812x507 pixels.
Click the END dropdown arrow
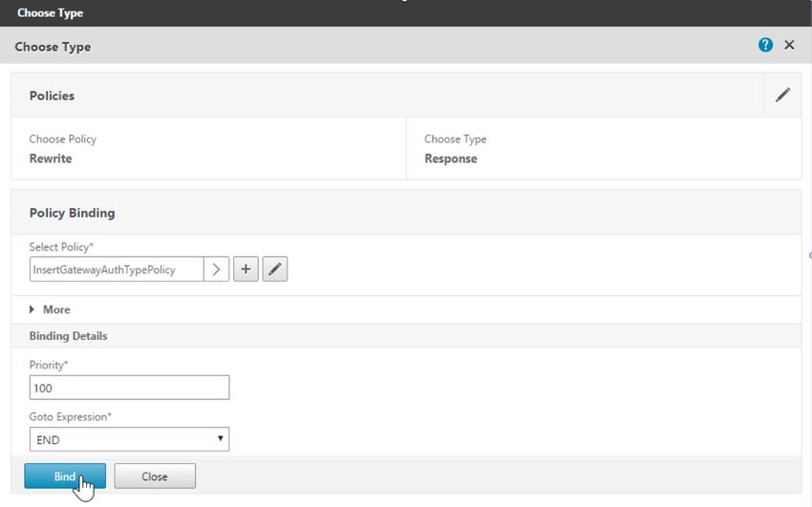tap(220, 438)
